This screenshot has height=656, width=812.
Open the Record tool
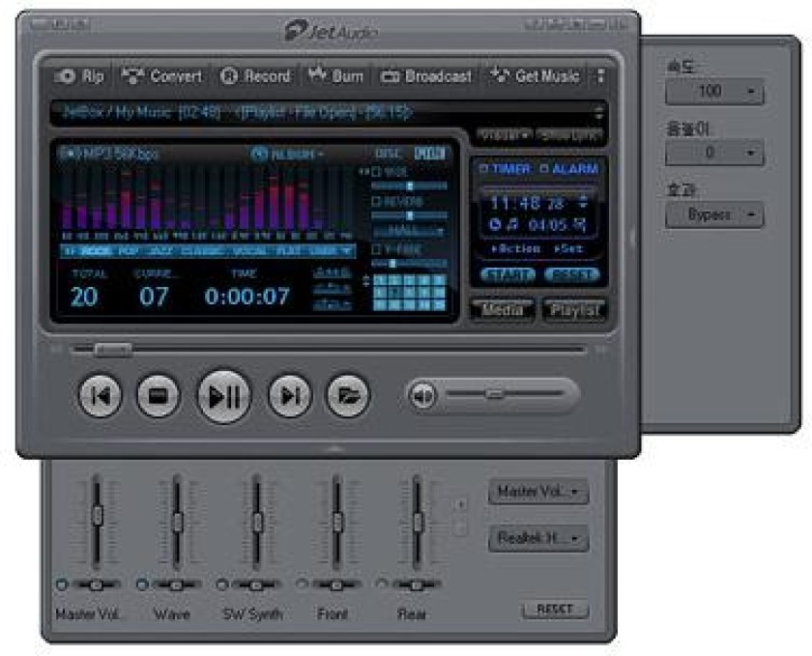pos(255,76)
